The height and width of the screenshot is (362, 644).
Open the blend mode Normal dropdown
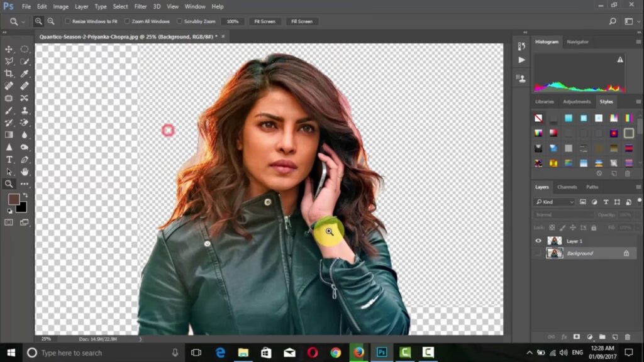click(x=561, y=214)
